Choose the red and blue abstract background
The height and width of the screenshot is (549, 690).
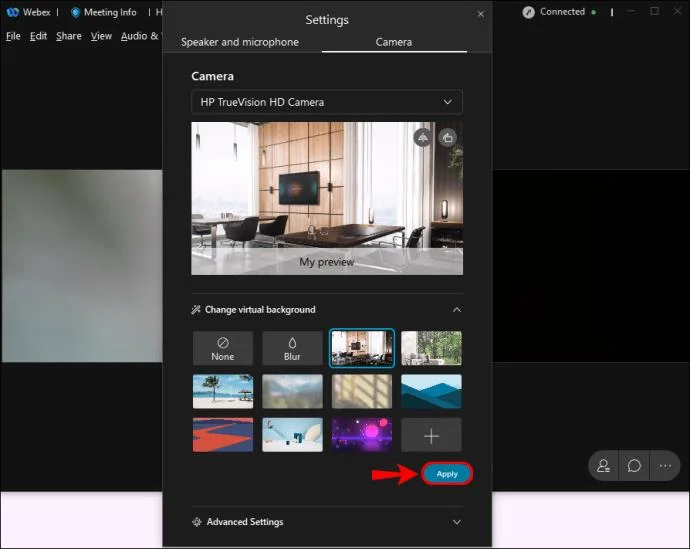(223, 435)
